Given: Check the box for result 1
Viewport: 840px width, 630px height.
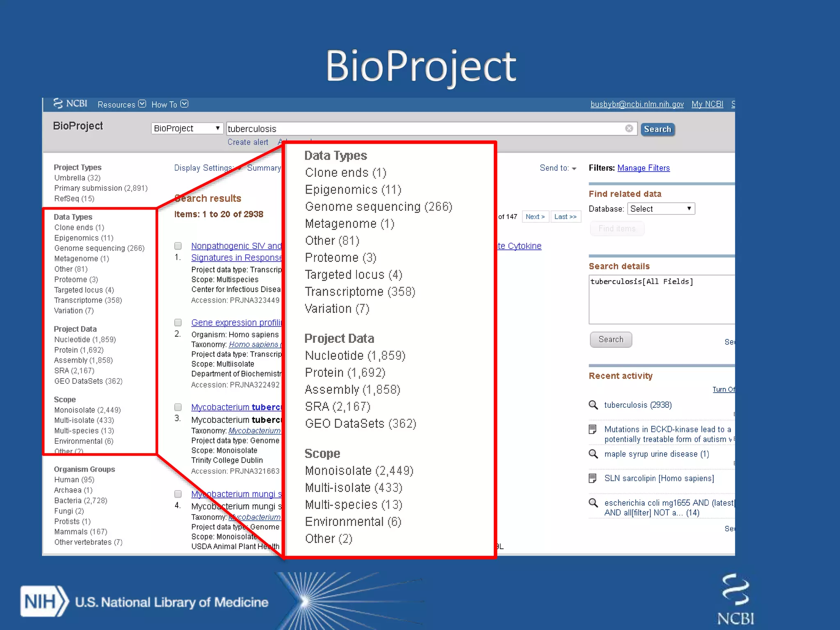Looking at the screenshot, I should (x=178, y=246).
